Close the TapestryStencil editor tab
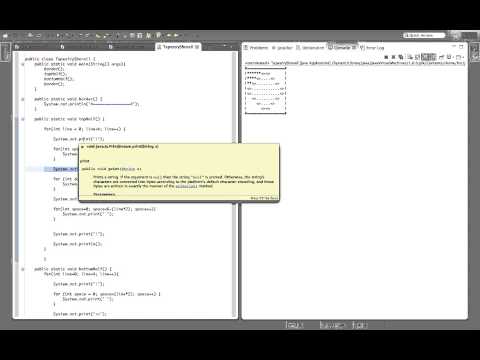This screenshot has width=480, height=360. (197, 47)
